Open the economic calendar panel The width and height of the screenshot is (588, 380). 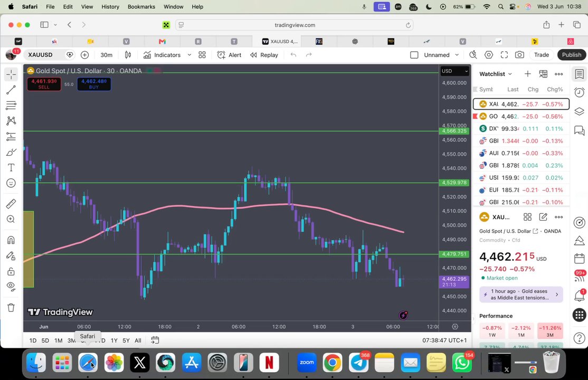pyautogui.click(x=580, y=259)
